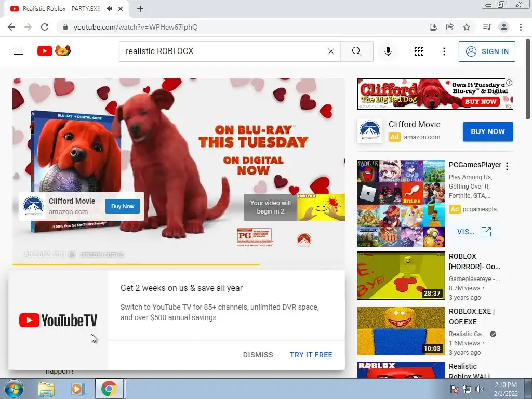Viewport: 532px width, 399px height.
Task: Open ROBLOX.EXE | OOF.EXE thumbnail
Action: coord(401,331)
